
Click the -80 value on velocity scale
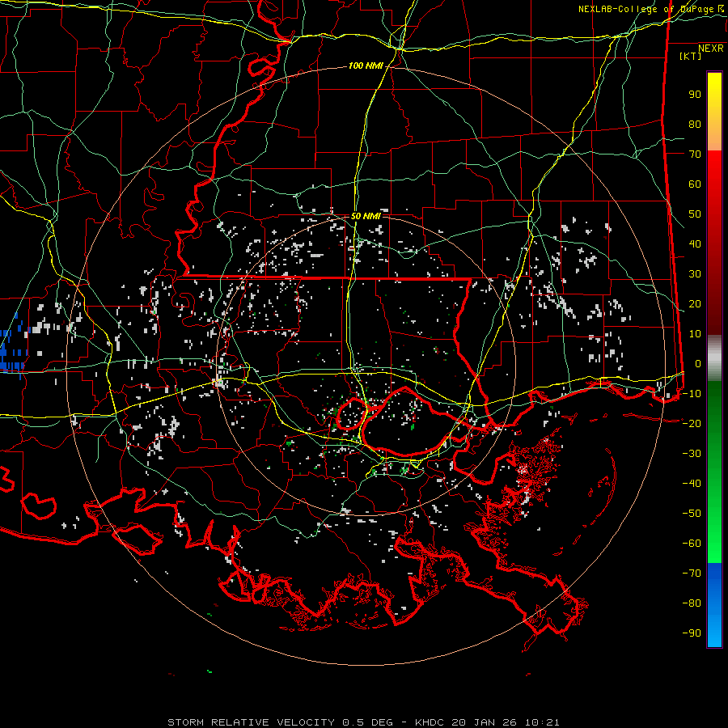(692, 603)
